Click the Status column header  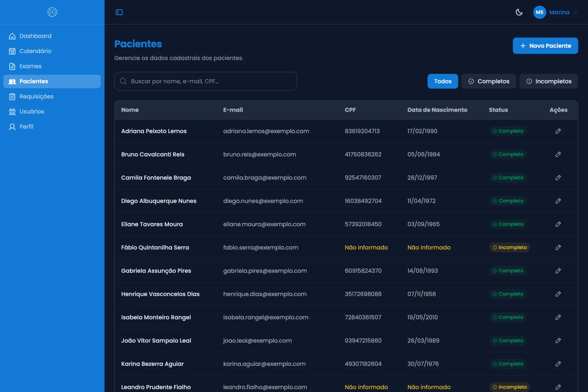498,110
